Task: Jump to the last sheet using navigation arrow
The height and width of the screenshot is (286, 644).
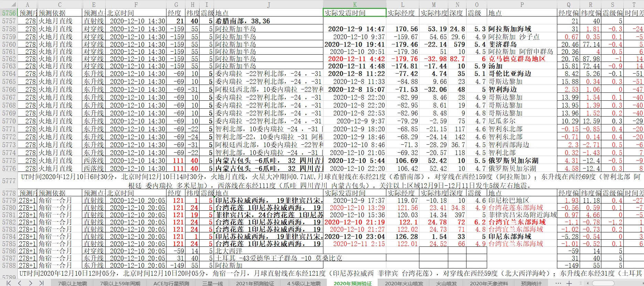Action: coord(41,283)
